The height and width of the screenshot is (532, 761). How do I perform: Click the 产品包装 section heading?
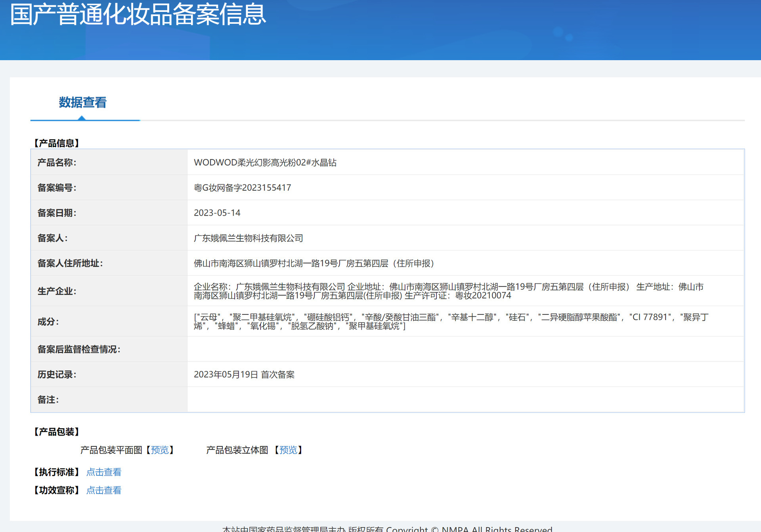click(x=56, y=432)
